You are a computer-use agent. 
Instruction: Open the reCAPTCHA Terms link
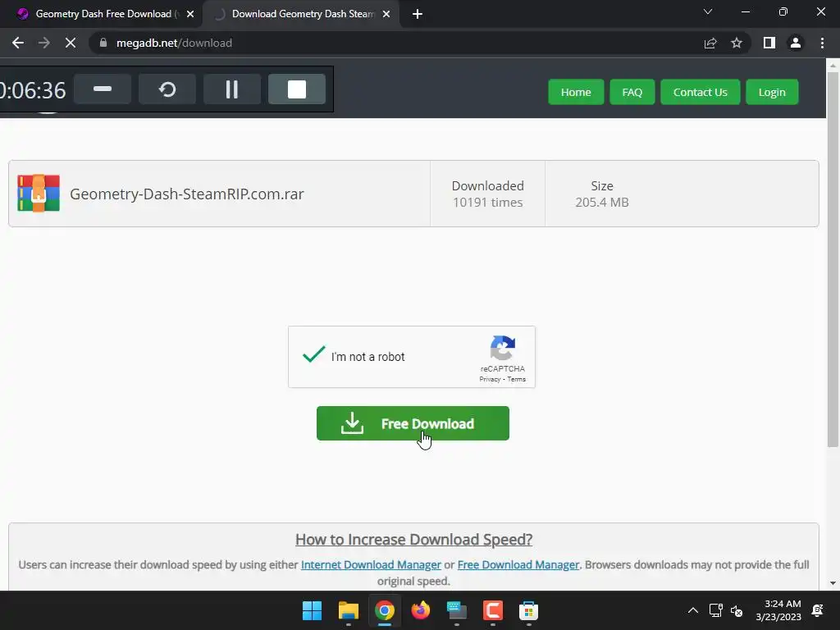pos(517,379)
